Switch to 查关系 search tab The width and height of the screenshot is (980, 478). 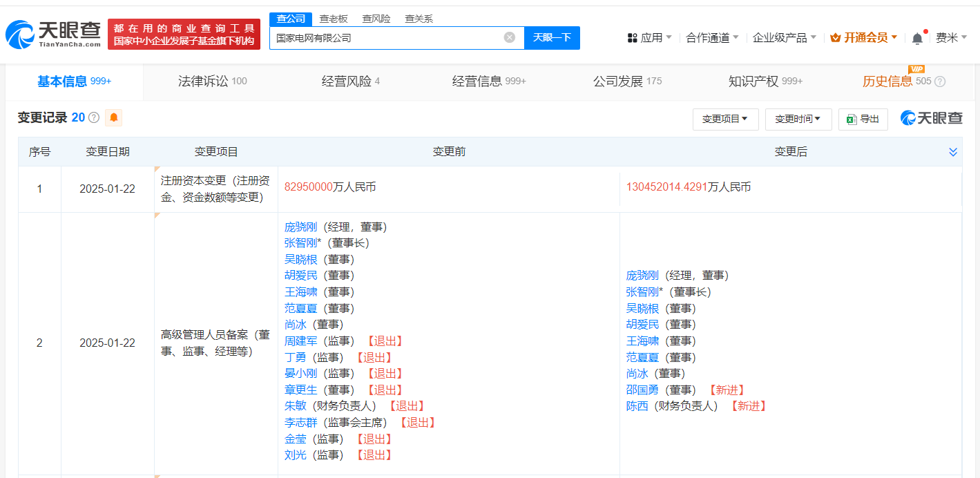pos(419,19)
